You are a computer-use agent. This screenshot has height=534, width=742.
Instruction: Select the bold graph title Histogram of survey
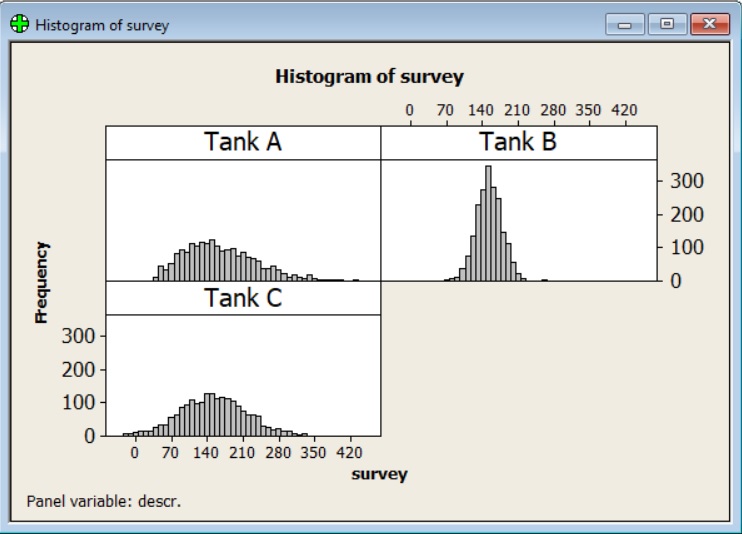point(369,76)
